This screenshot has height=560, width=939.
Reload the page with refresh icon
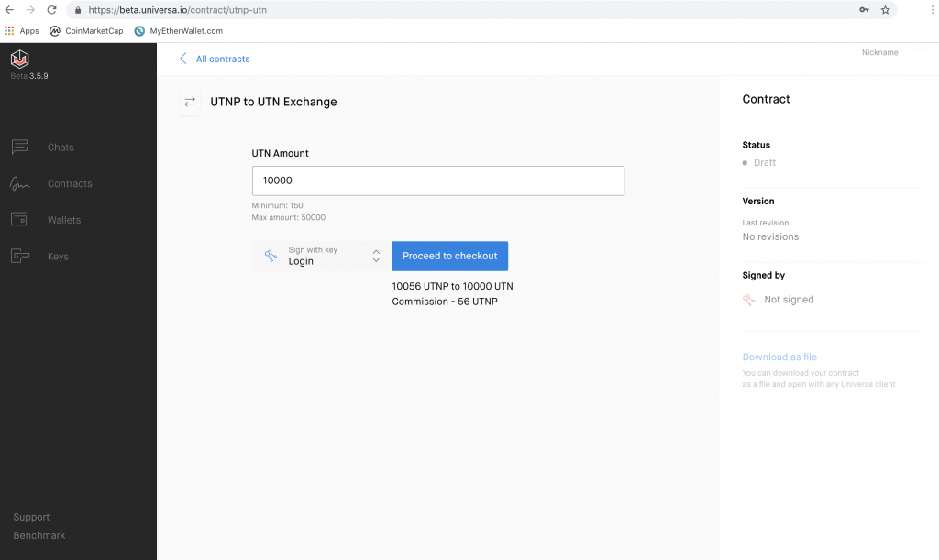point(51,9)
